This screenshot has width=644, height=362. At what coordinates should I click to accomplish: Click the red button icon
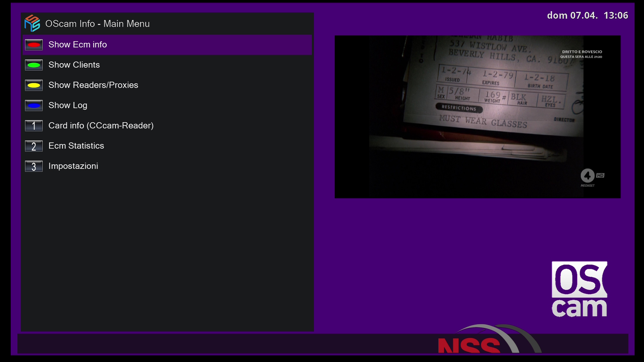34,45
